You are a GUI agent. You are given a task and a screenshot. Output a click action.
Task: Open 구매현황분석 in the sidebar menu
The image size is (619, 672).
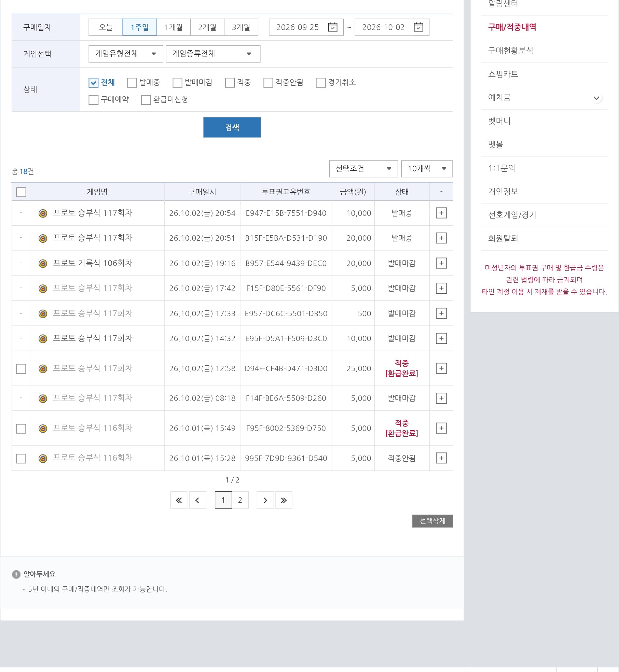click(510, 51)
